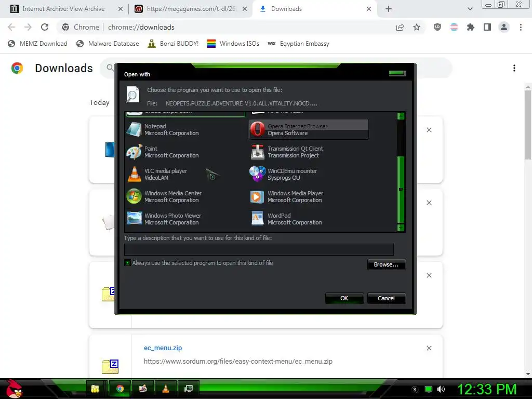Click the striped flag extension icon
The width and height of the screenshot is (532, 399).
tap(454, 27)
